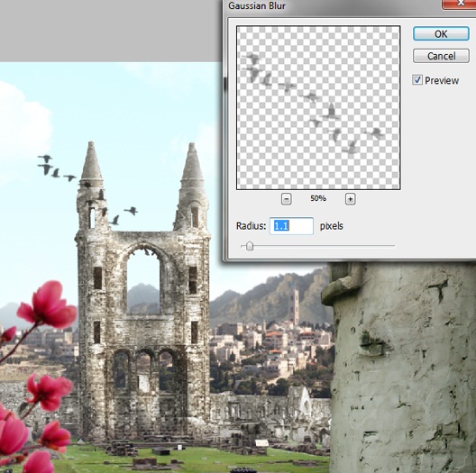
Task: Click the Radius input field
Action: pos(291,226)
